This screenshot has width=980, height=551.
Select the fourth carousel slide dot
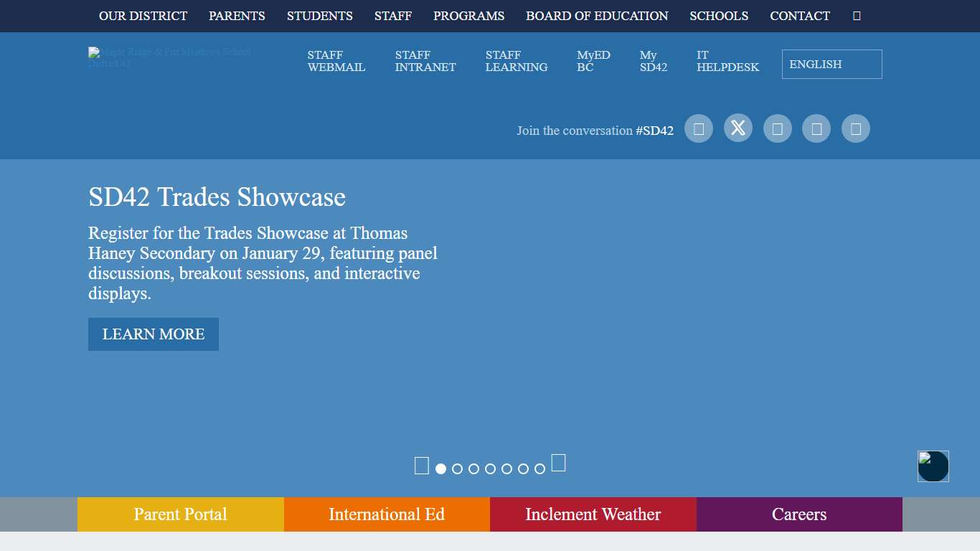tap(490, 469)
